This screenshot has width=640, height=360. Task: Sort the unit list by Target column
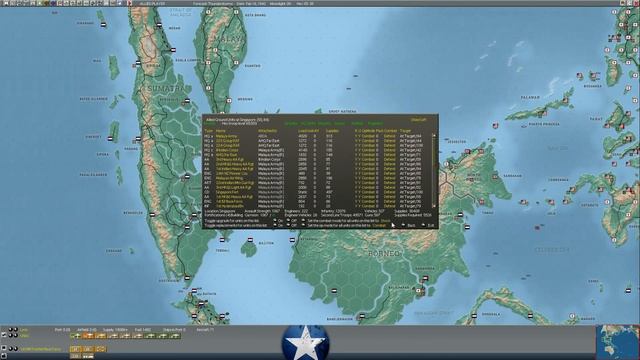[405, 131]
